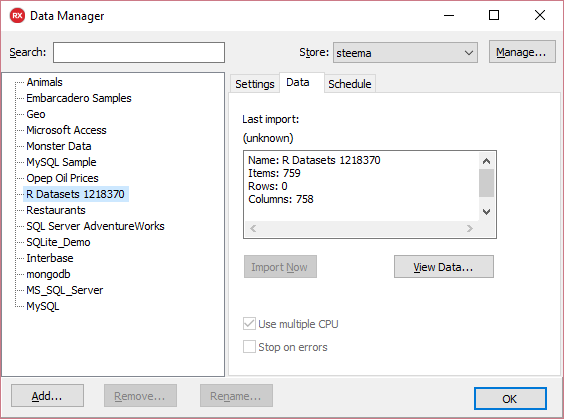Switch to the Schedule tab
Viewport: 564px width, 419px height.
(350, 84)
